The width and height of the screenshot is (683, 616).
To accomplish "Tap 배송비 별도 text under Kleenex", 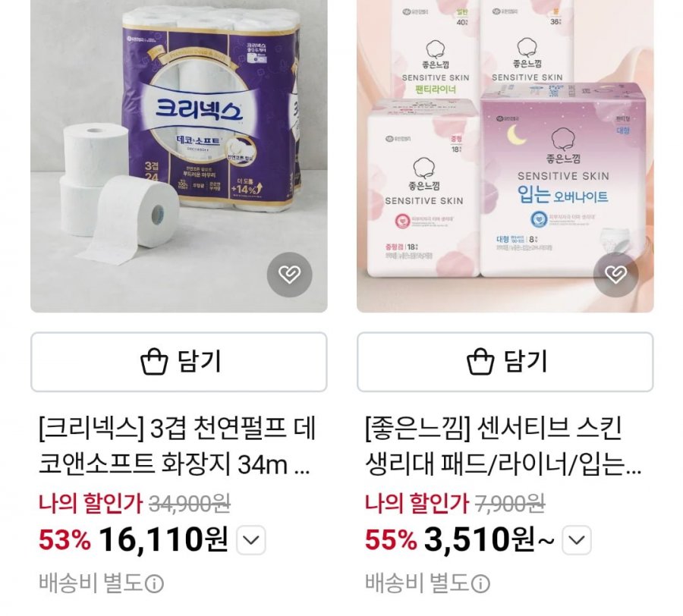I will (91, 583).
